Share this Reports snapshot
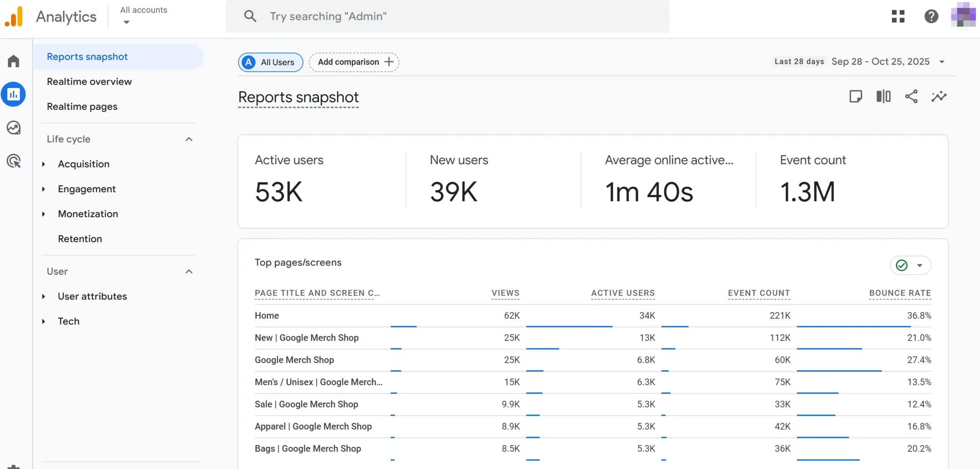This screenshot has height=469, width=980. click(x=911, y=96)
